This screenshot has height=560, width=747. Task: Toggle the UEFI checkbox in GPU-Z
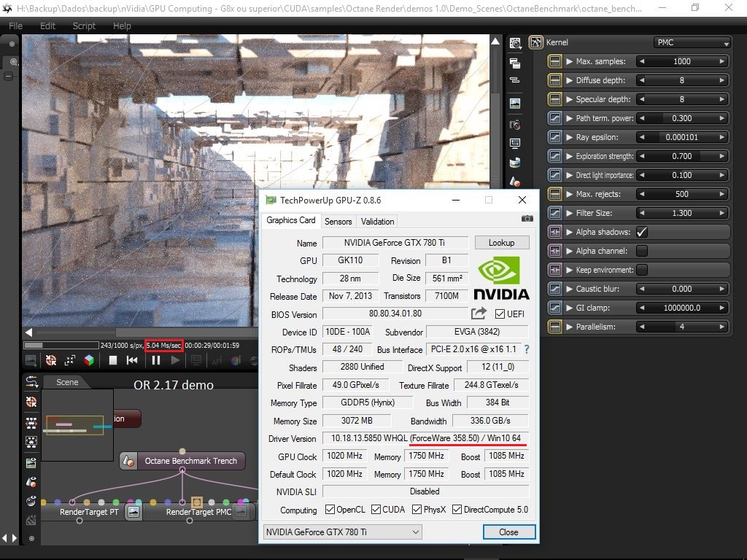(500, 314)
